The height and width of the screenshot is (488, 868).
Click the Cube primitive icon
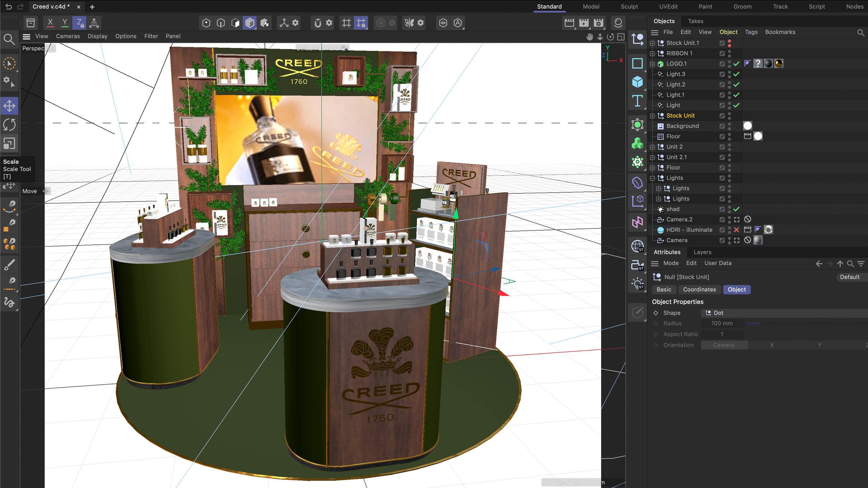point(637,82)
